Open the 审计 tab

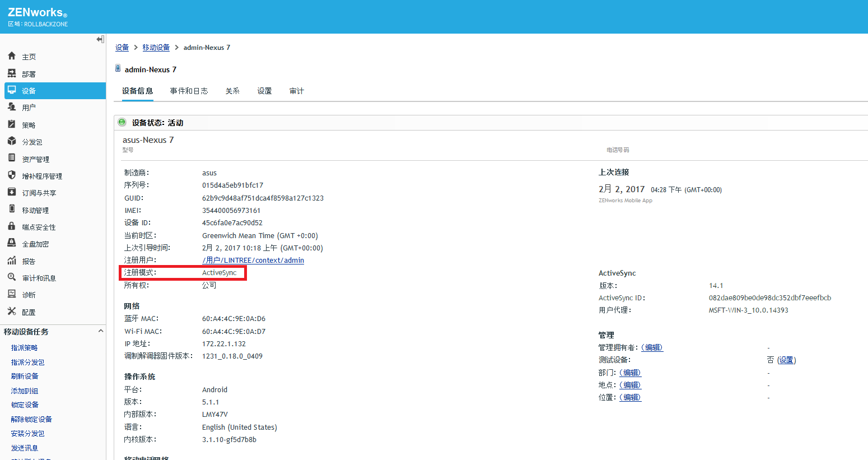pos(297,91)
